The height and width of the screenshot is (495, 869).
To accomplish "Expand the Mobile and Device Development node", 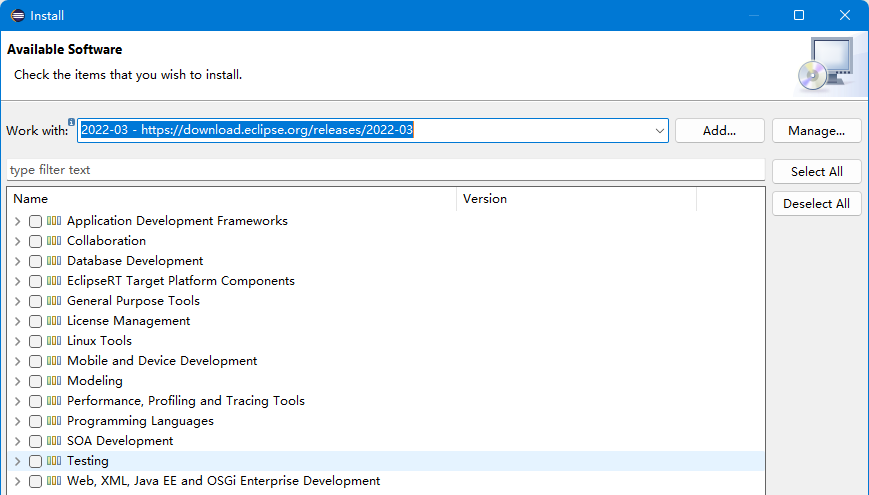I will [x=17, y=361].
